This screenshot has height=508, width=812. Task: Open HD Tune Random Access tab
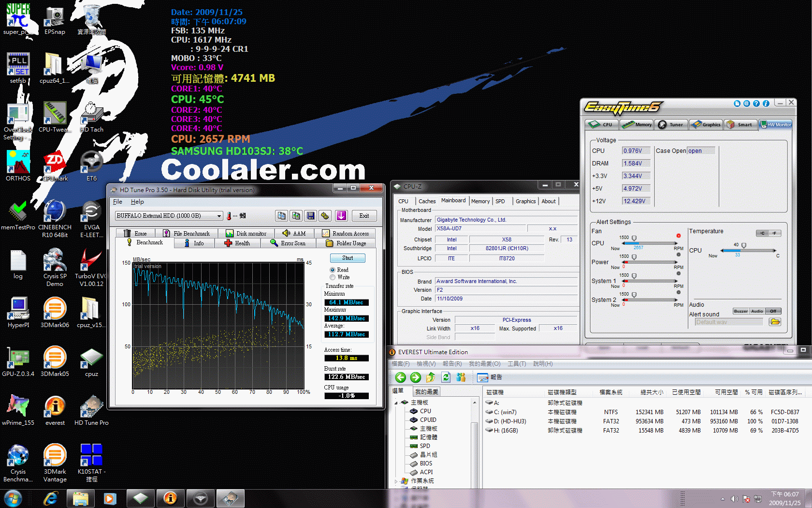(346, 233)
